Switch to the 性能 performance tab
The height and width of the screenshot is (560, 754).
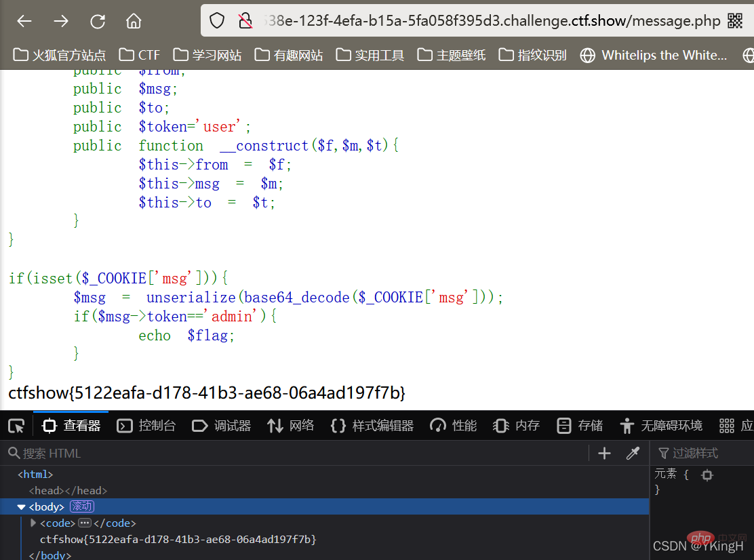[453, 426]
